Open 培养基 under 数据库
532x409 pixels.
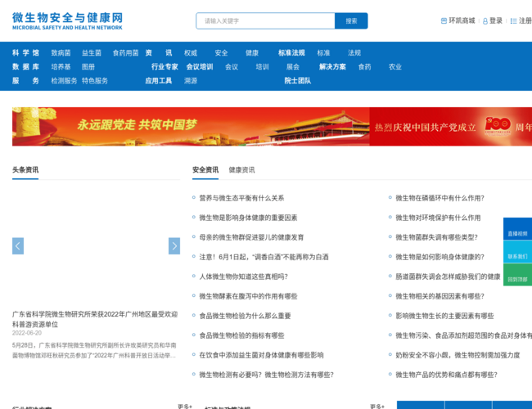pos(61,67)
